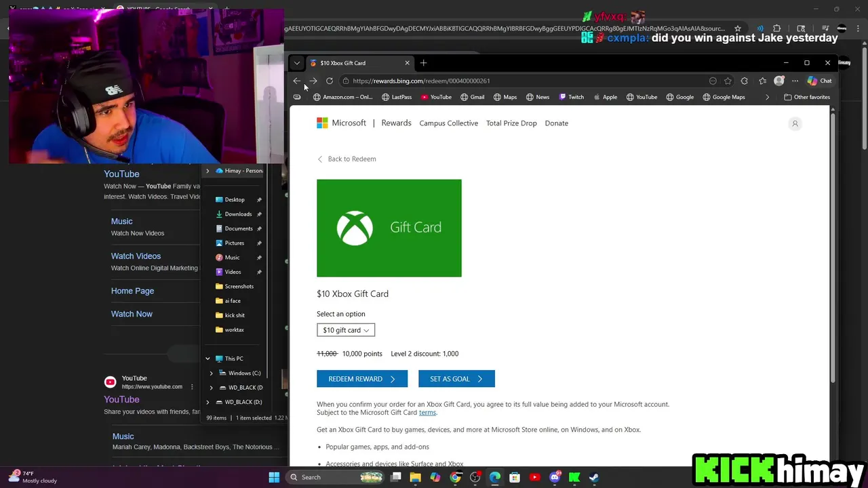Screen dimensions: 868x488
Task: Open the Watch Now result link
Action: pos(132,314)
